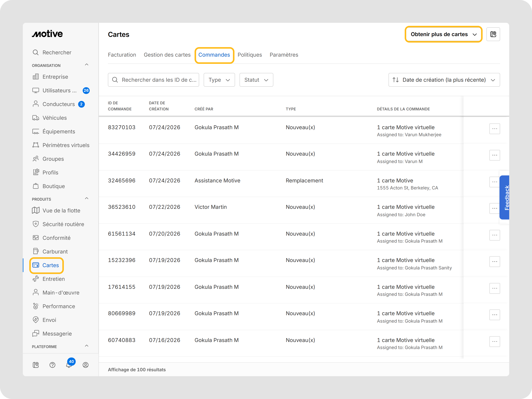The width and height of the screenshot is (532, 399).
Task: Change sort order Date de création dropdown
Action: coord(444,80)
